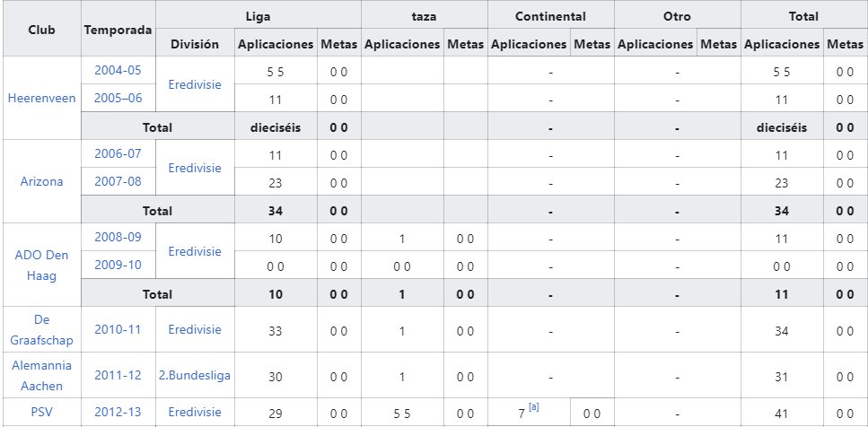Click Eredivisie link in ADO Den Haag rows
The width and height of the screenshot is (868, 427).
[x=195, y=251]
